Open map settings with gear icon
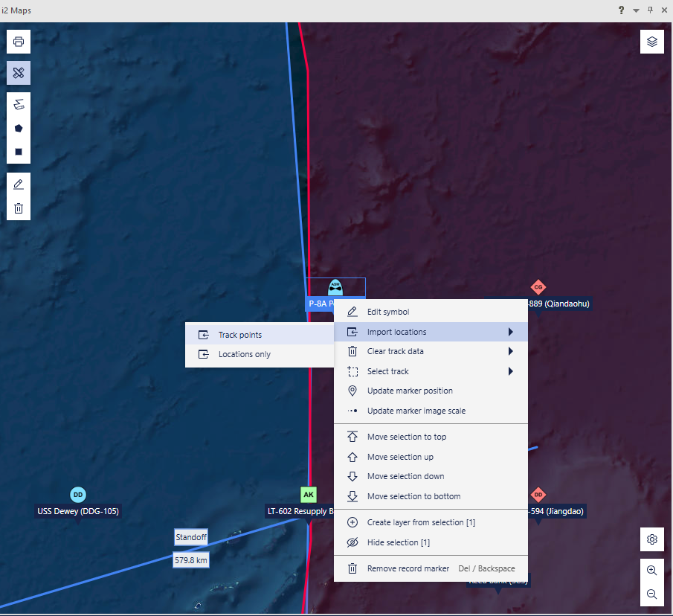This screenshot has width=673, height=616. tap(652, 539)
